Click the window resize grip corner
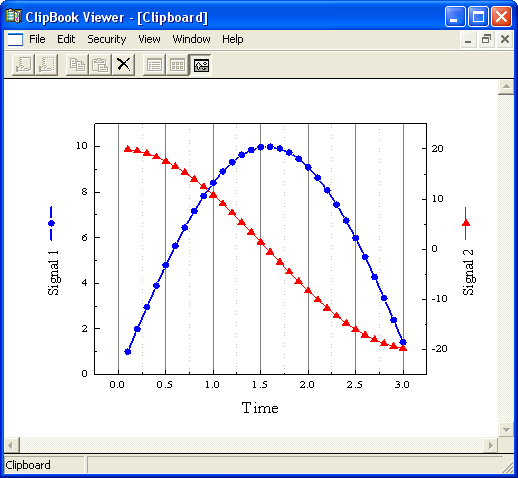This screenshot has height=478, width=518. [508, 467]
